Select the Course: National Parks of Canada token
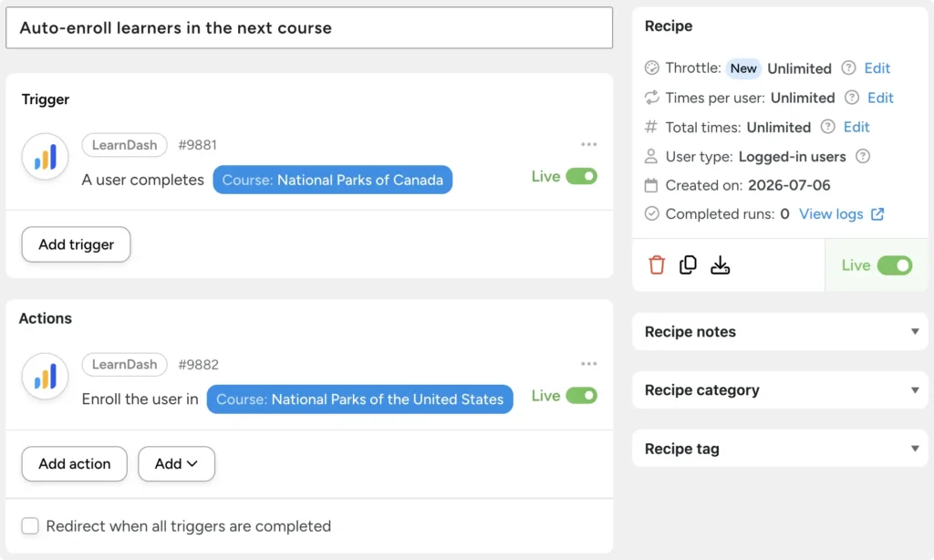The image size is (934, 560). [332, 180]
